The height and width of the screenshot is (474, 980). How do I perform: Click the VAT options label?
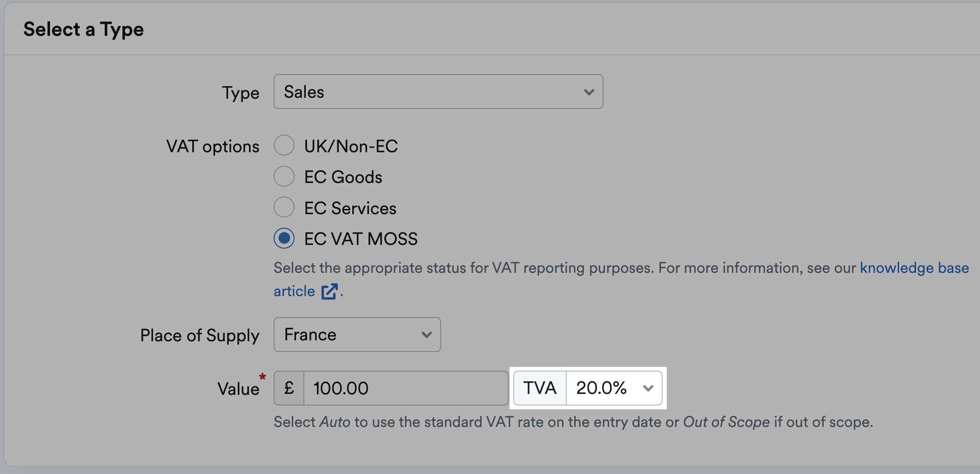click(x=213, y=147)
